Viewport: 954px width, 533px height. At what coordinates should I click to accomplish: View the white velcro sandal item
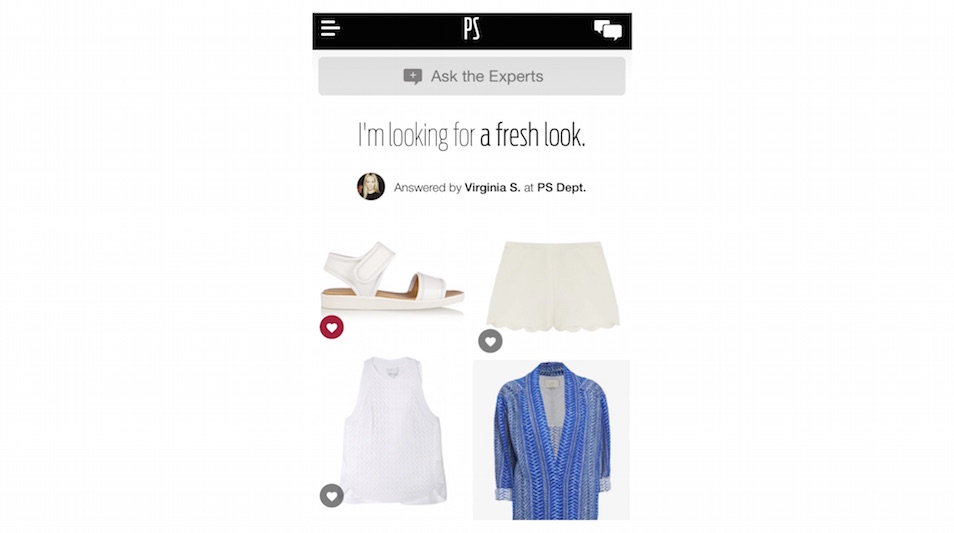tap(392, 277)
